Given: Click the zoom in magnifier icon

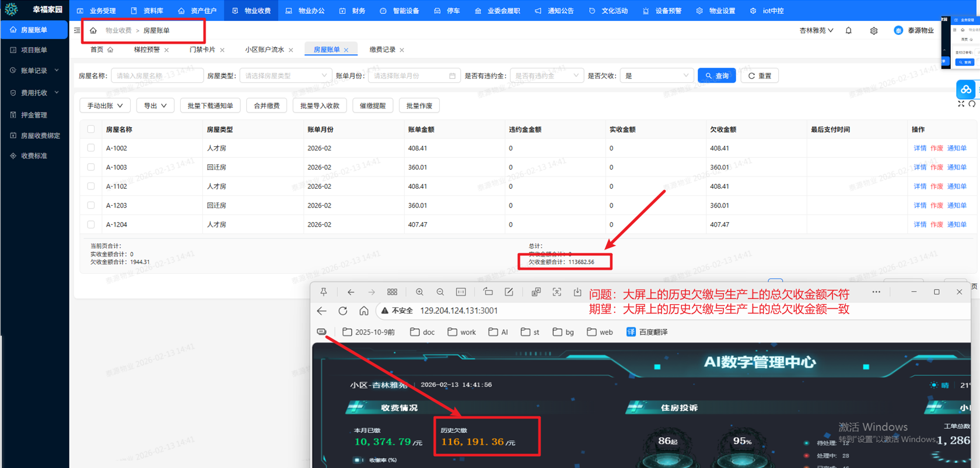Looking at the screenshot, I should 419,292.
